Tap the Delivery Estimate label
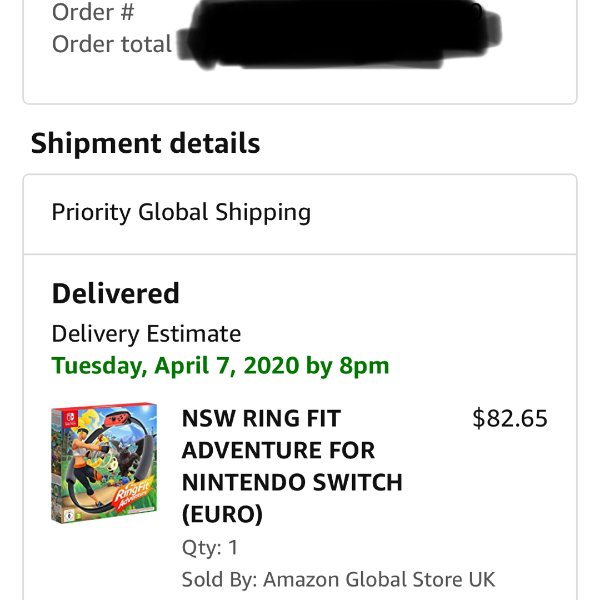The image size is (600, 600). click(x=146, y=334)
